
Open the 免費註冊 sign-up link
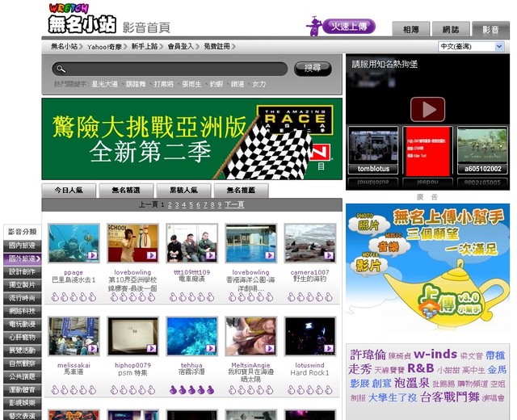pyautogui.click(x=216, y=47)
